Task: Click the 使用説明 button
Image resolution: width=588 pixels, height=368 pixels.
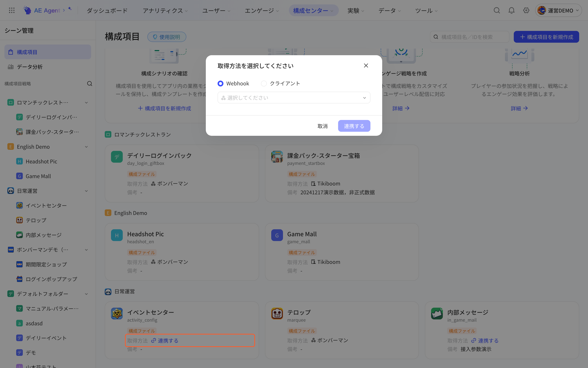Action: pyautogui.click(x=167, y=37)
